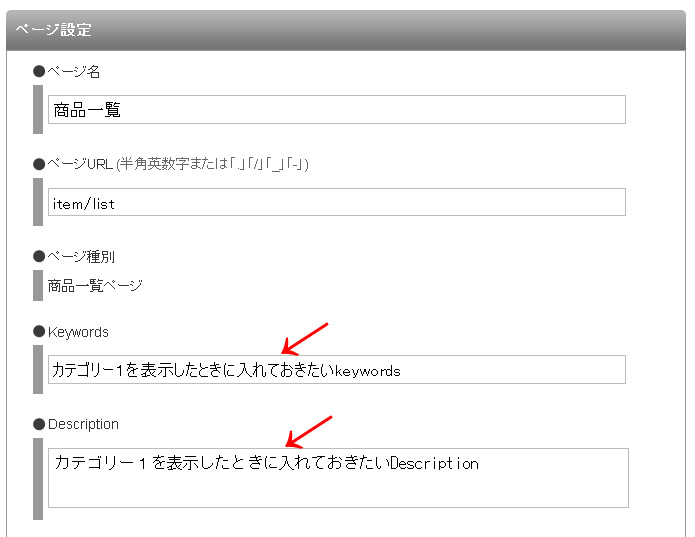Select the ページ設定 header title
Viewport: 695px width, 537px height.
54,30
